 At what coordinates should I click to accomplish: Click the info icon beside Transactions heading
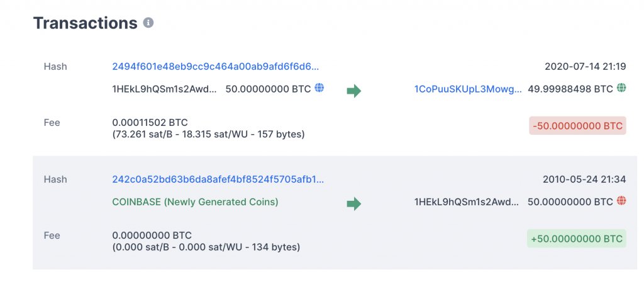[148, 23]
